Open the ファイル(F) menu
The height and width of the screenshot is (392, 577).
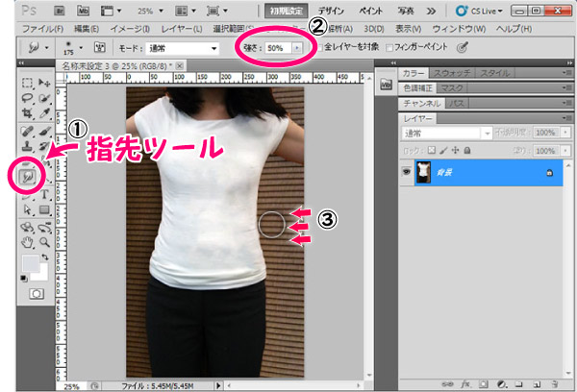pos(34,28)
